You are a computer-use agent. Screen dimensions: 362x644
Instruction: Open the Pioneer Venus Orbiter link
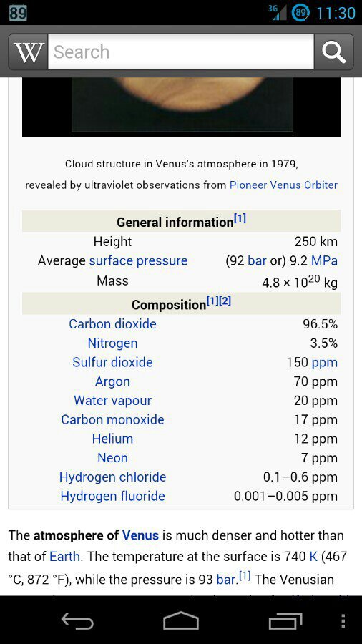click(283, 185)
